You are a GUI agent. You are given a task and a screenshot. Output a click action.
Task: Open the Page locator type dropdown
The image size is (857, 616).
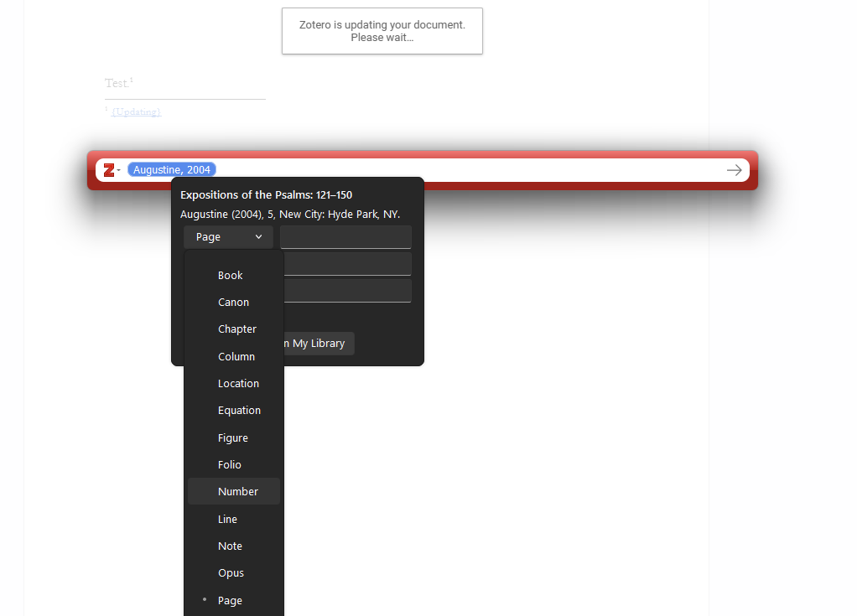click(x=228, y=237)
